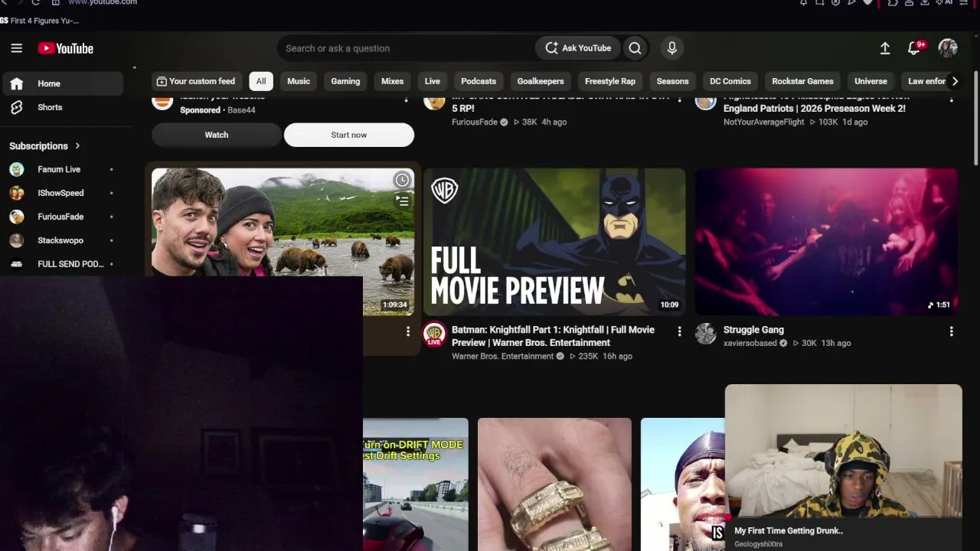
Task: Go to the YouTube logo home link
Action: (x=66, y=48)
